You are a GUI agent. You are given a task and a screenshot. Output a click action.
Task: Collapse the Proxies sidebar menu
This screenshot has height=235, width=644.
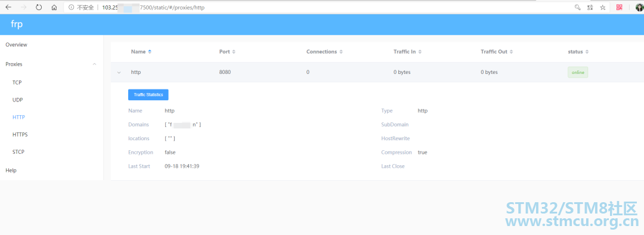click(94, 64)
